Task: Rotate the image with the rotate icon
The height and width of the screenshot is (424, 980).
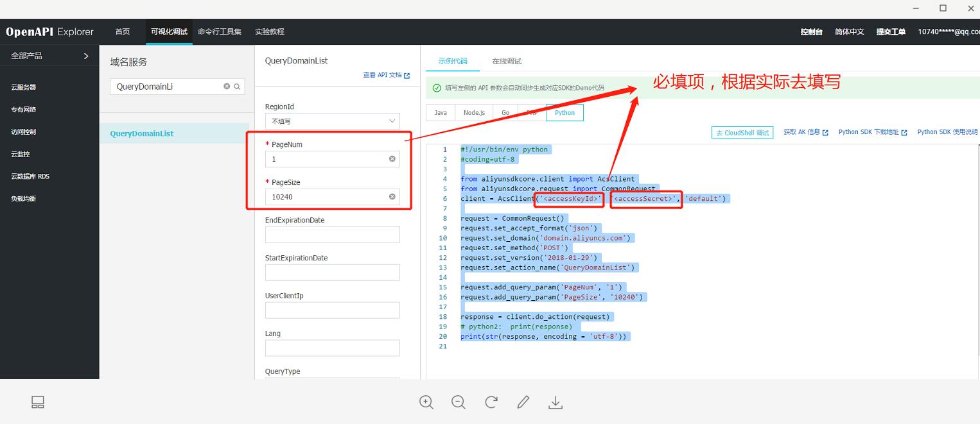Action: pyautogui.click(x=491, y=402)
